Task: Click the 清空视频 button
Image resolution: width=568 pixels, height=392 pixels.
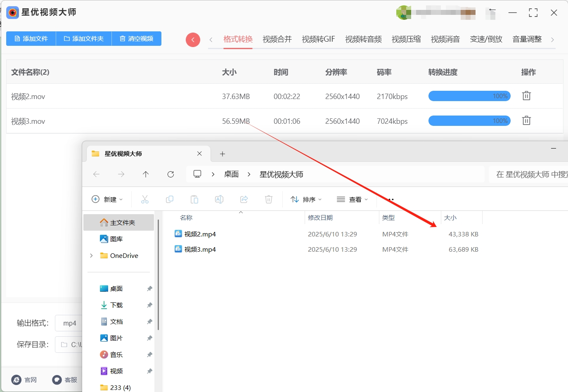Action: (136, 38)
